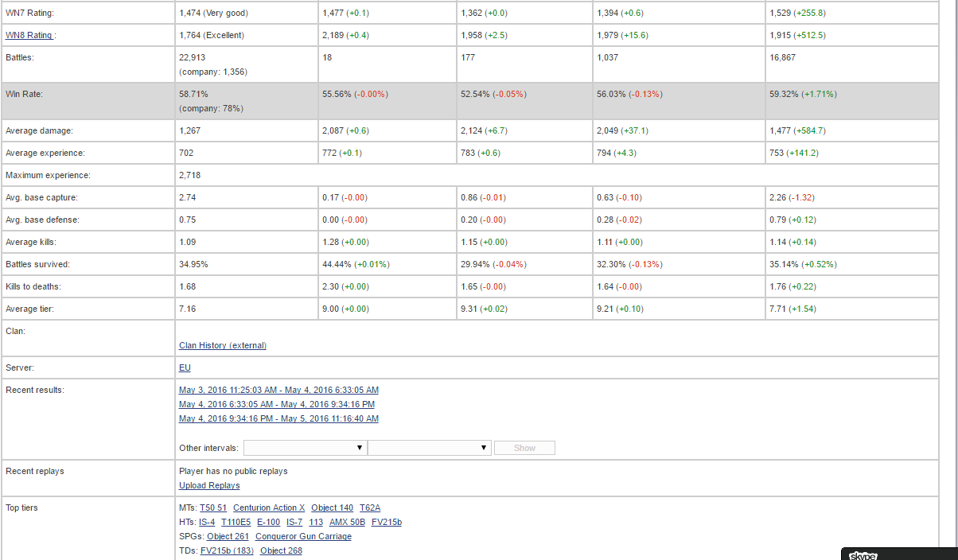Select the overall win rate 58.71% cell
The height and width of the screenshot is (560, 958).
click(x=247, y=101)
